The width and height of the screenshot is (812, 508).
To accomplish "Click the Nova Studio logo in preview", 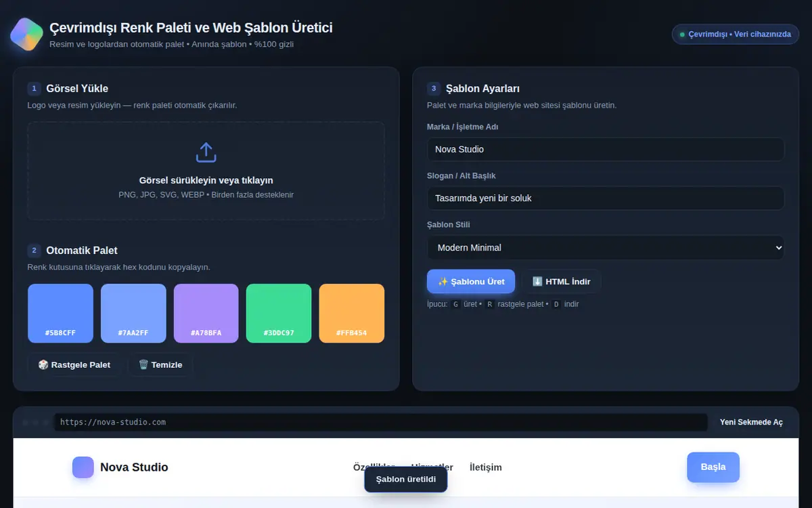I will 83,467.
